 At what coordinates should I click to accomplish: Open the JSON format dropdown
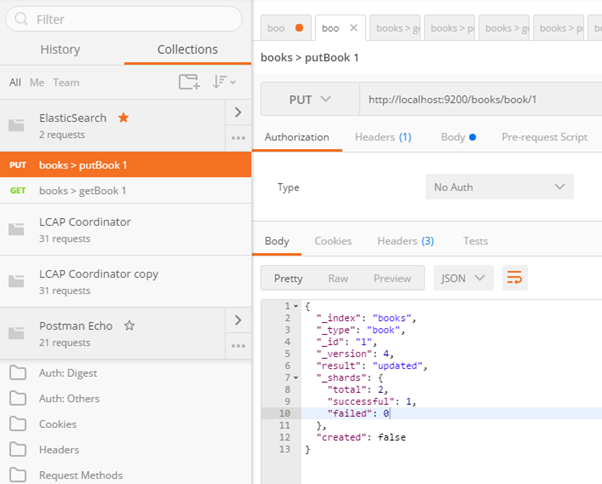coord(466,278)
